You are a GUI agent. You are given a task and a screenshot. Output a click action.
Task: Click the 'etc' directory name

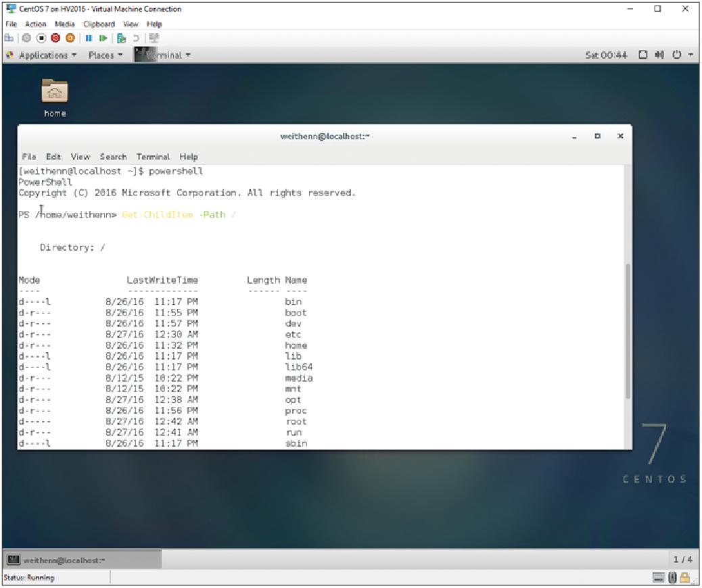(294, 335)
